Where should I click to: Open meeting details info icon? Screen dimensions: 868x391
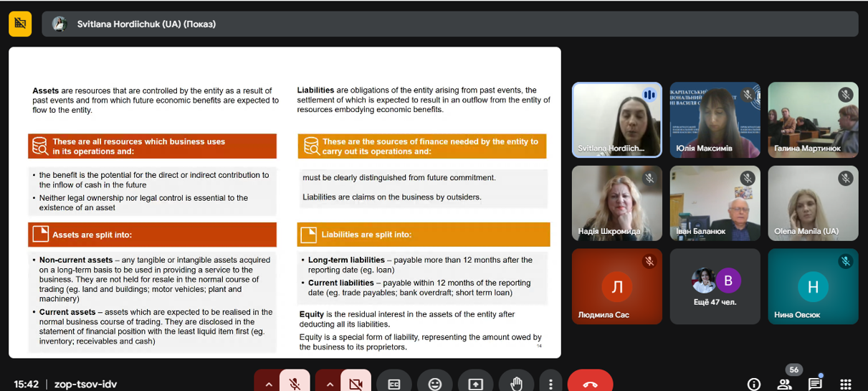tap(753, 384)
